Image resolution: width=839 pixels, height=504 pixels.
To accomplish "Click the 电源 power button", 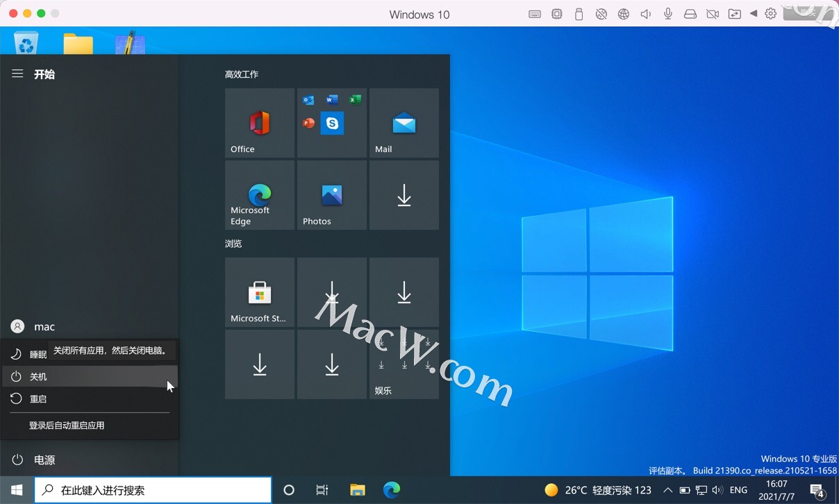I will (x=89, y=460).
